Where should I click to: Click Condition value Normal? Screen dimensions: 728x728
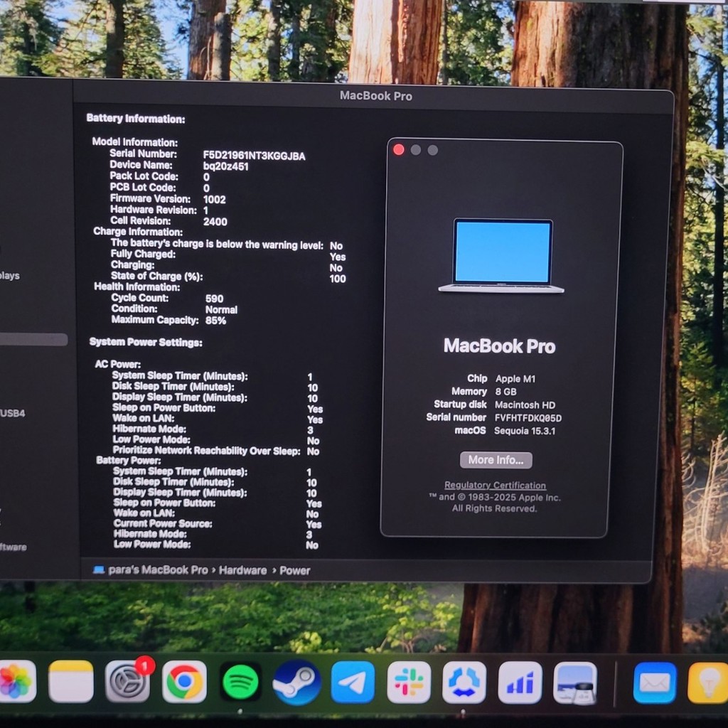(x=222, y=310)
